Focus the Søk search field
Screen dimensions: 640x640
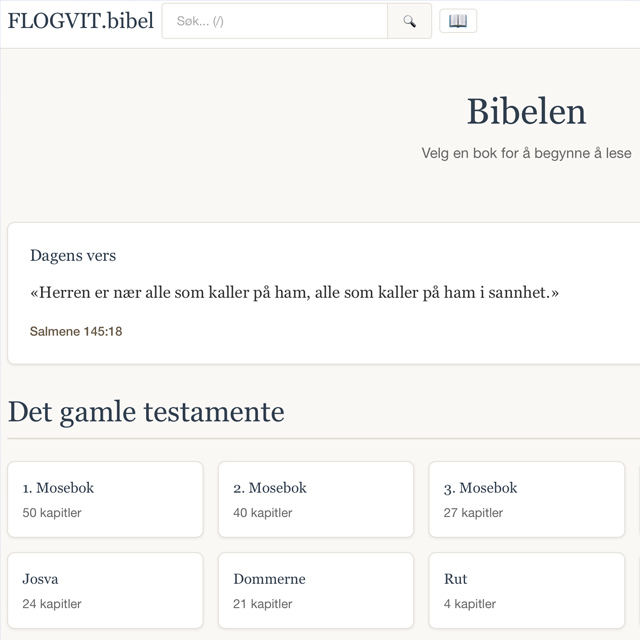pyautogui.click(x=275, y=21)
